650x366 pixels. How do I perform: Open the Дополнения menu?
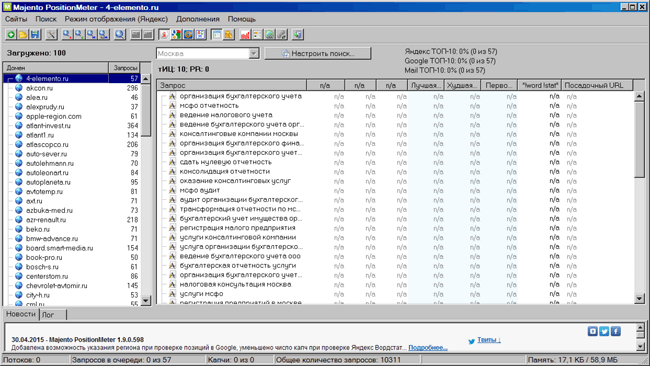(198, 19)
